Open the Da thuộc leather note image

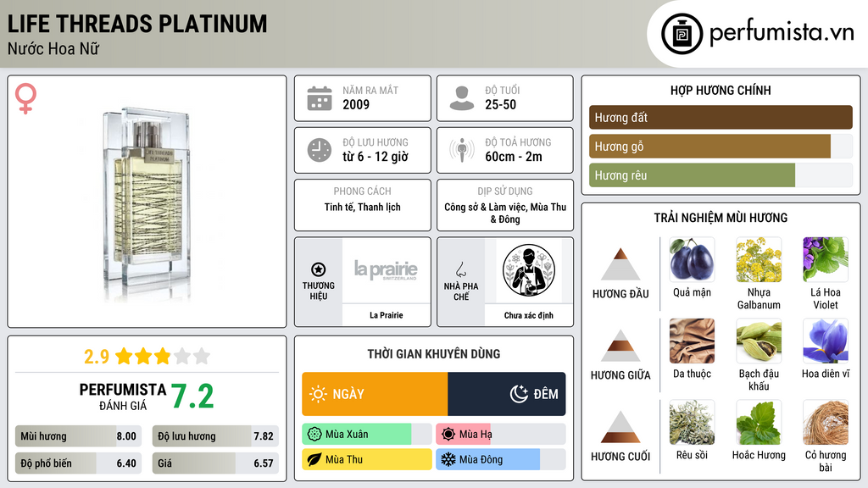tap(692, 341)
